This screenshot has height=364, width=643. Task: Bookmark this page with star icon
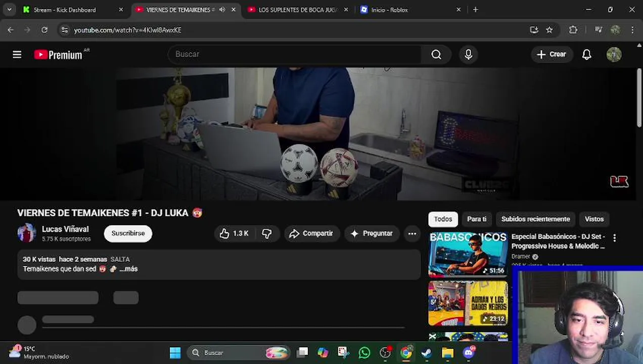549,30
